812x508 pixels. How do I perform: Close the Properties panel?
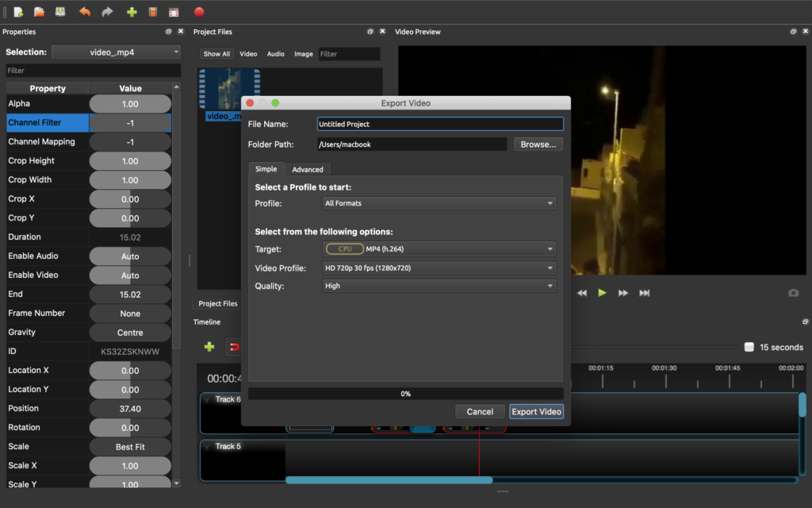[181, 32]
